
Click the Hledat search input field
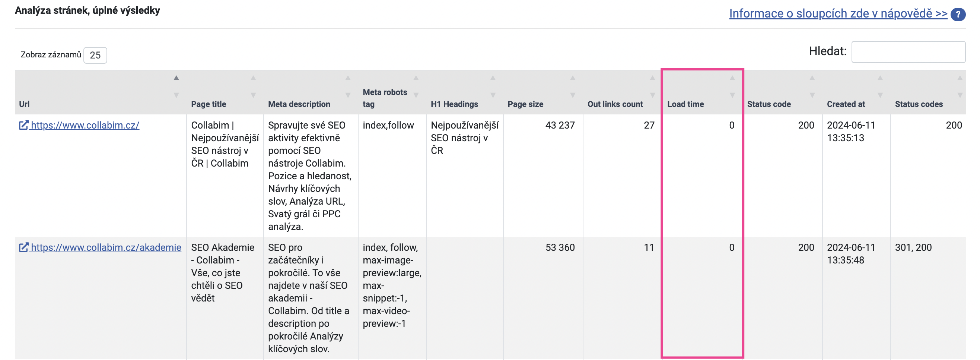(x=908, y=52)
